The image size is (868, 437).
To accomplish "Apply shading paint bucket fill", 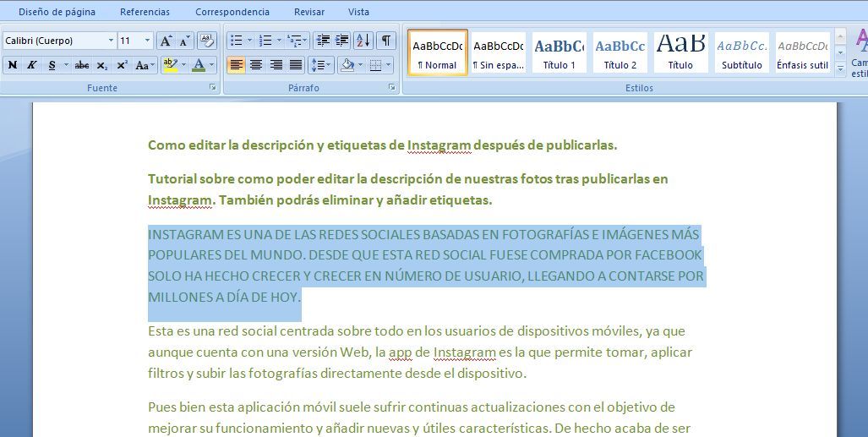I will point(347,65).
